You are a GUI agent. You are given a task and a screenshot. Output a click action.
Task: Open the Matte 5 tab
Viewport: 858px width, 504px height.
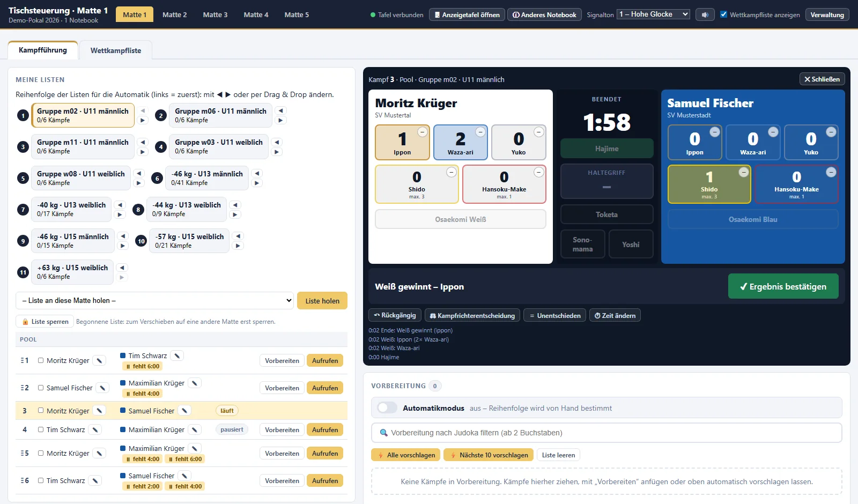(x=297, y=14)
